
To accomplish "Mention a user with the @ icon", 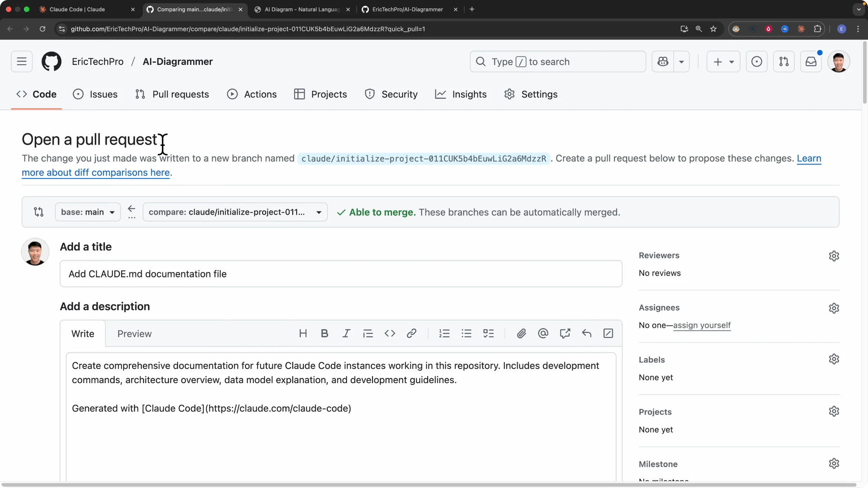I will tap(543, 333).
